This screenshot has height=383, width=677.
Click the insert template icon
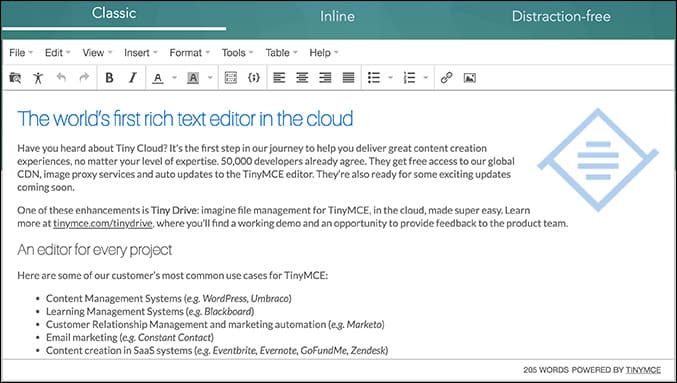(231, 78)
